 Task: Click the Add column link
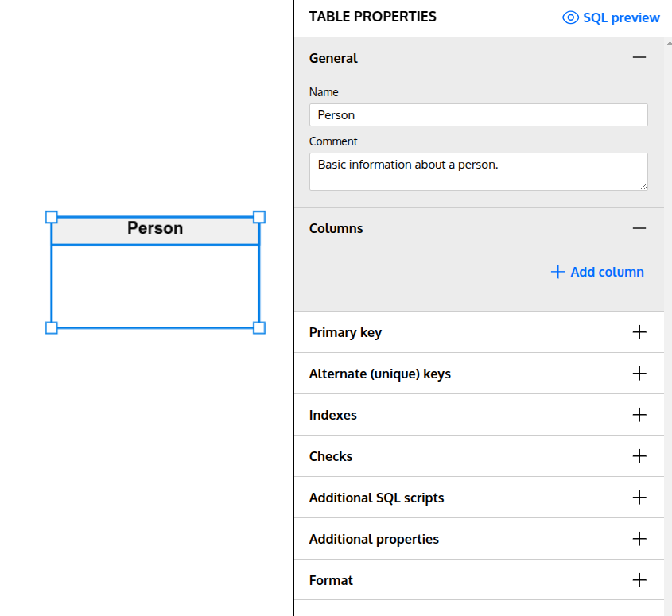607,272
